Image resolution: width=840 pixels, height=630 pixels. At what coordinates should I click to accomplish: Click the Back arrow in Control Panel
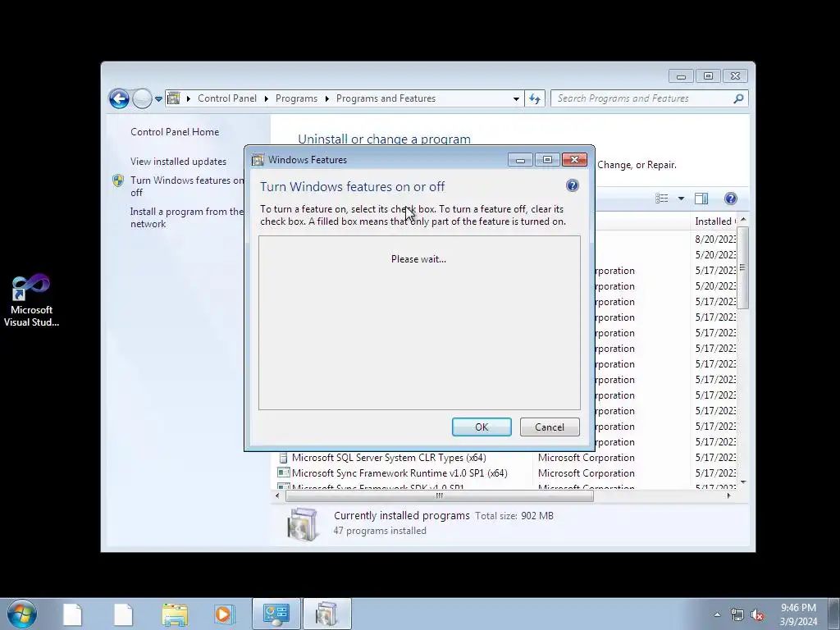119,98
